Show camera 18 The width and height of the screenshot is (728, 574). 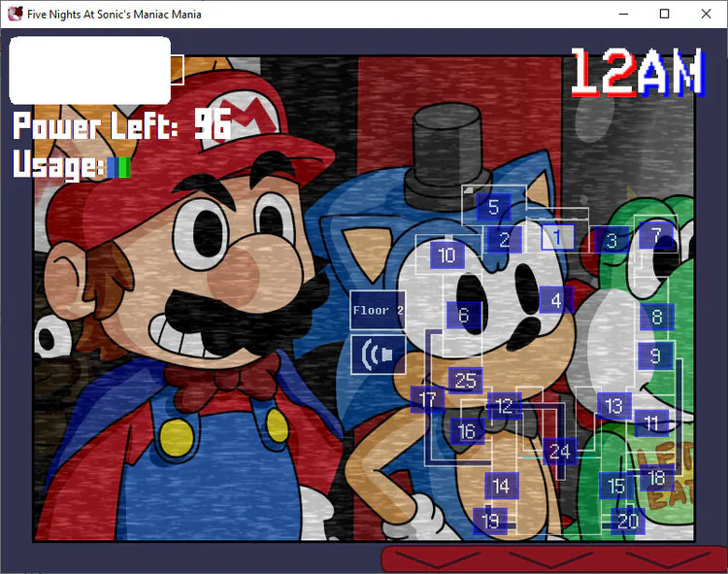click(x=656, y=478)
